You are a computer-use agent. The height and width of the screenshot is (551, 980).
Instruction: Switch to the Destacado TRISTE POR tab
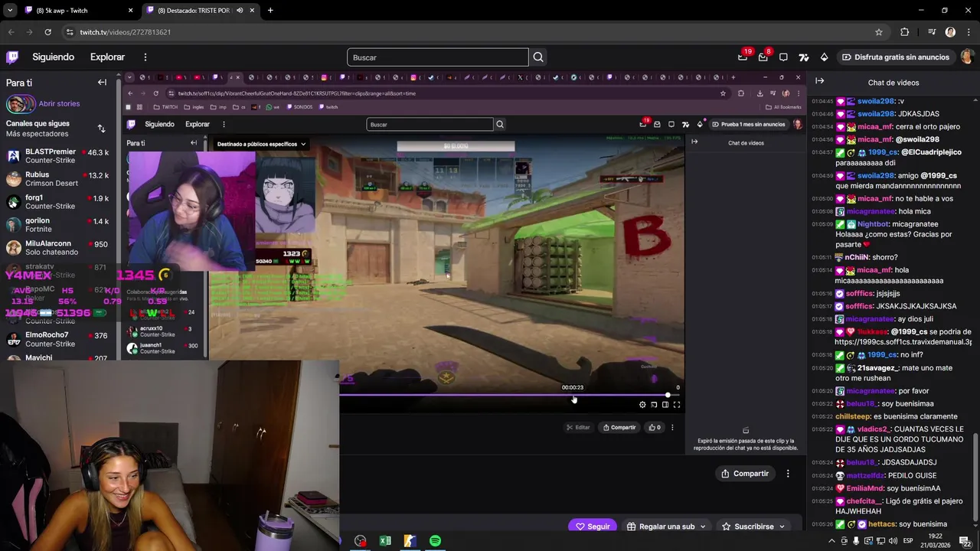(202, 11)
